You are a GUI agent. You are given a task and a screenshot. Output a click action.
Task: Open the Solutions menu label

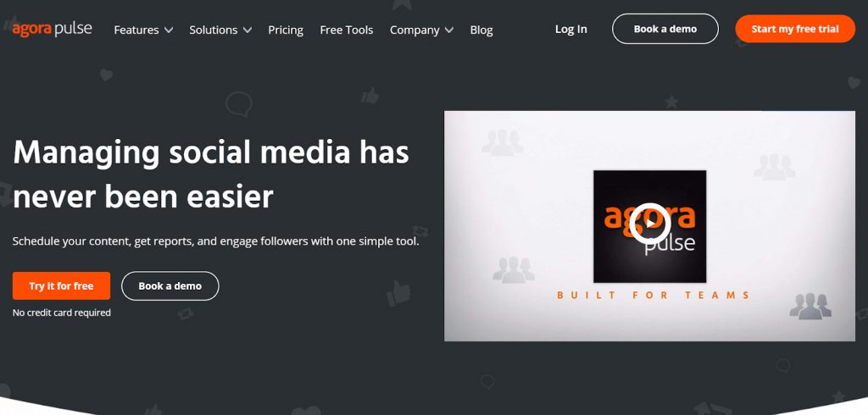point(213,30)
